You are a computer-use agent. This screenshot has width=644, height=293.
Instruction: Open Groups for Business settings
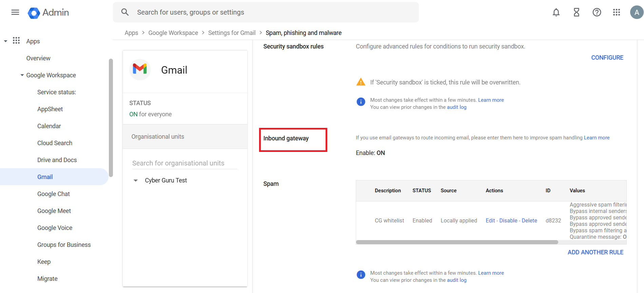[x=64, y=245]
